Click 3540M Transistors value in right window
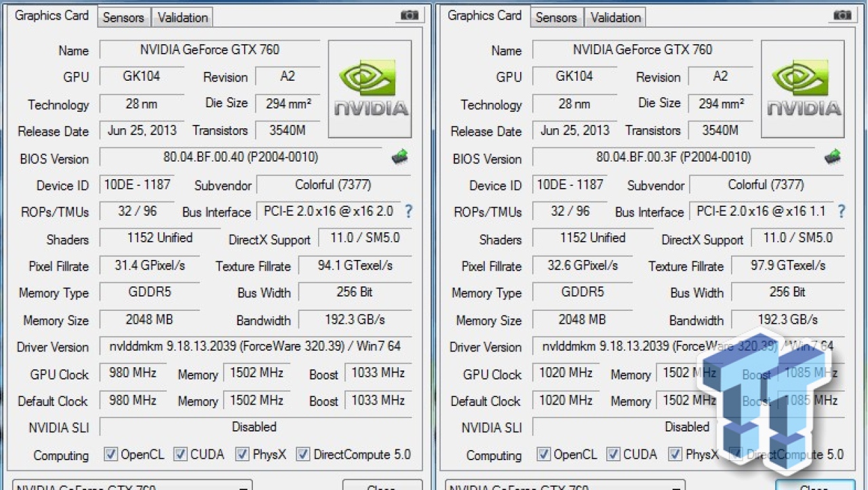Image resolution: width=868 pixels, height=490 pixels. coord(720,130)
